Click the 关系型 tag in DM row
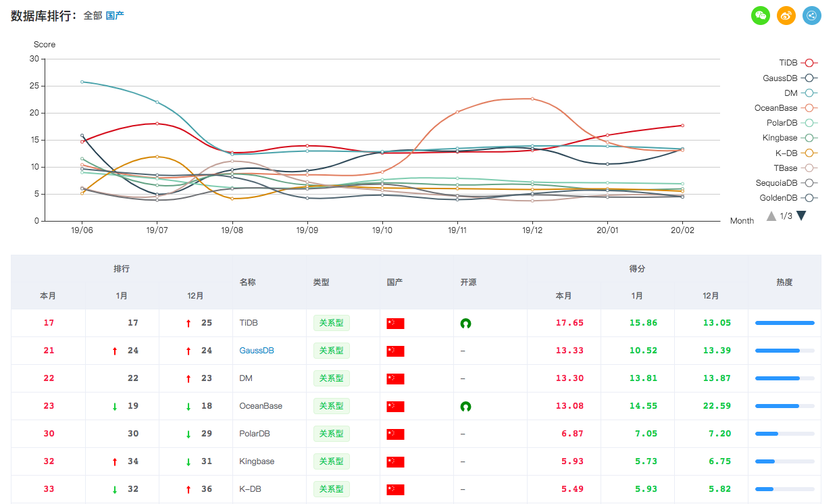The image size is (839, 504). (331, 379)
